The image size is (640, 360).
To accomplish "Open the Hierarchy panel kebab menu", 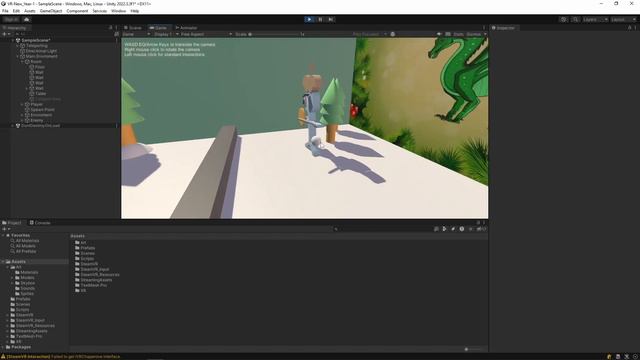I will point(116,28).
